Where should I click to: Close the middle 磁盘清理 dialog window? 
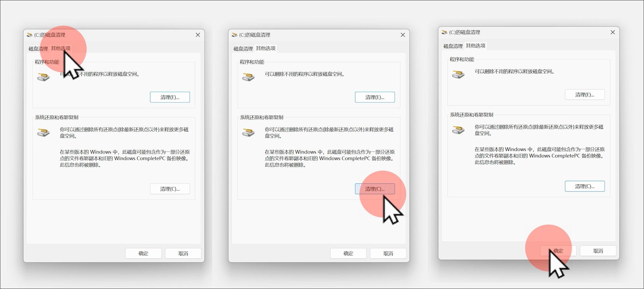[x=403, y=35]
